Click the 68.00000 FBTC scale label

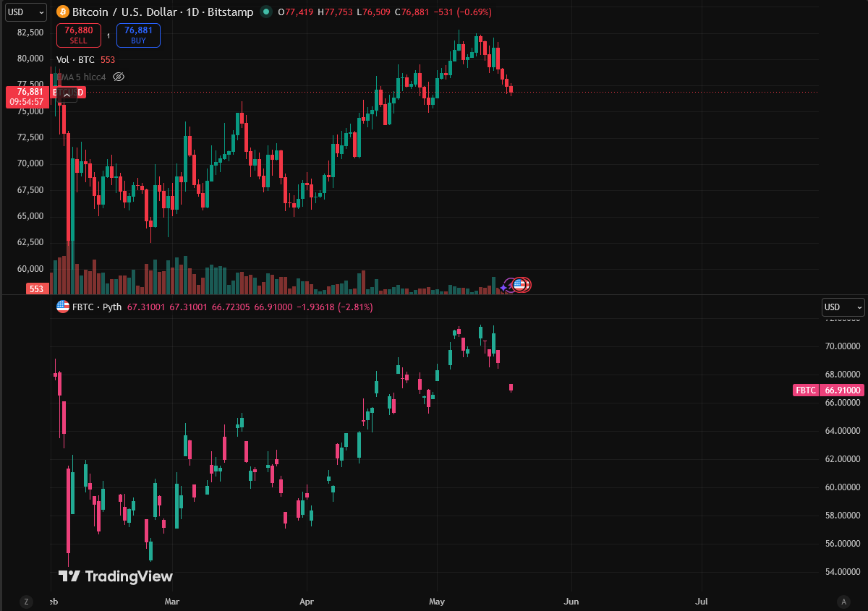tap(843, 375)
